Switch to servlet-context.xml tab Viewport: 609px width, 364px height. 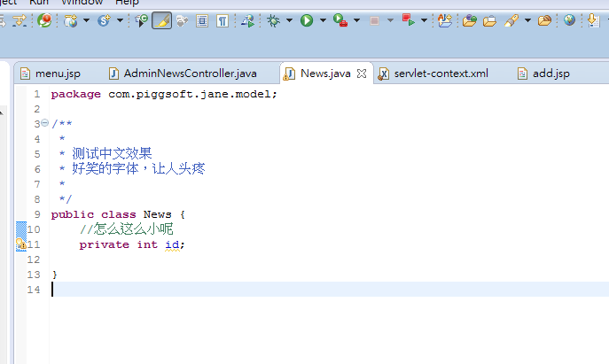tap(441, 74)
